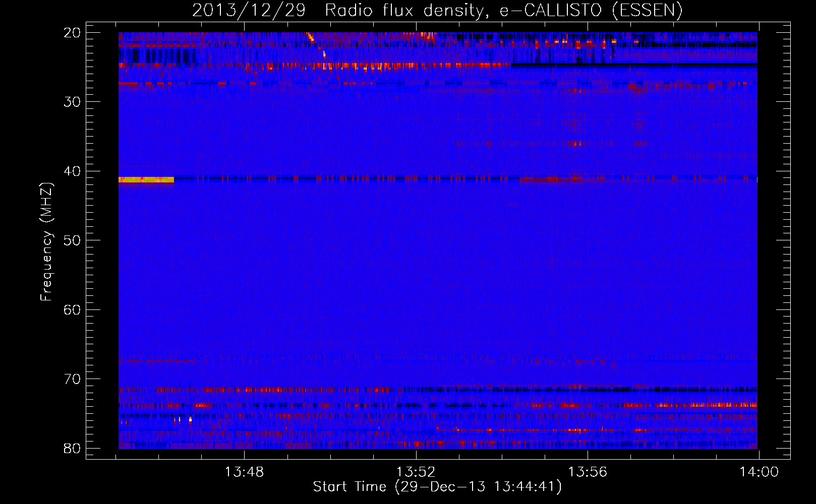Click the plot title '2013/12/29 Radio flux density, e-CALLISTO (ESSEN)'
The width and height of the screenshot is (816, 504).
[x=437, y=10]
